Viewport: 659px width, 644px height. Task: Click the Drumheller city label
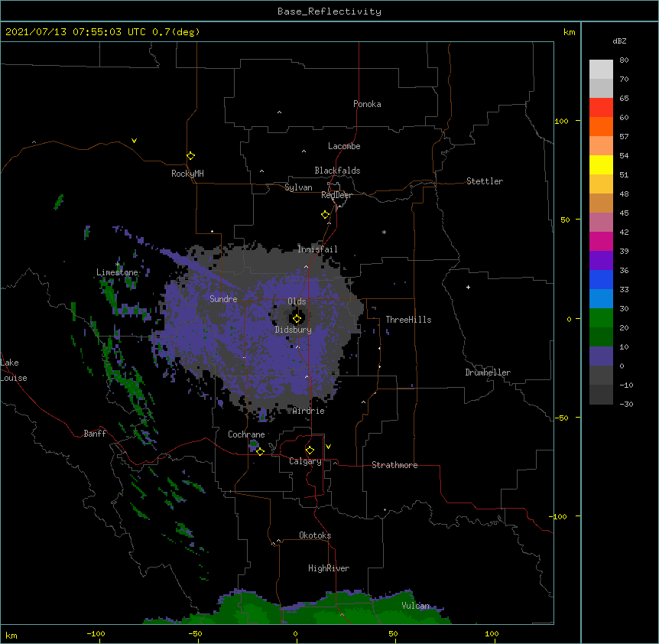coord(488,372)
